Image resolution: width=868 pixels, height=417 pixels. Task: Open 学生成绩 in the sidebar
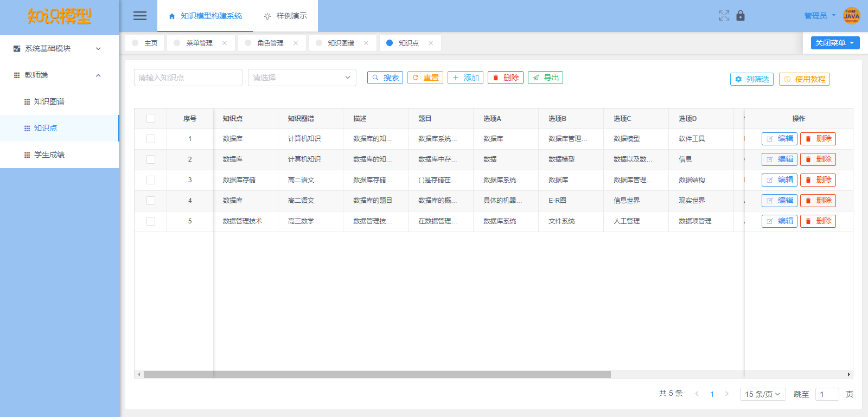[x=49, y=155]
